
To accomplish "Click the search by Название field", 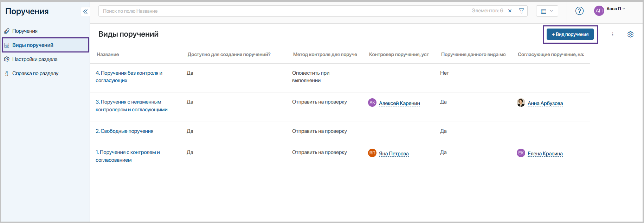I will tap(281, 11).
